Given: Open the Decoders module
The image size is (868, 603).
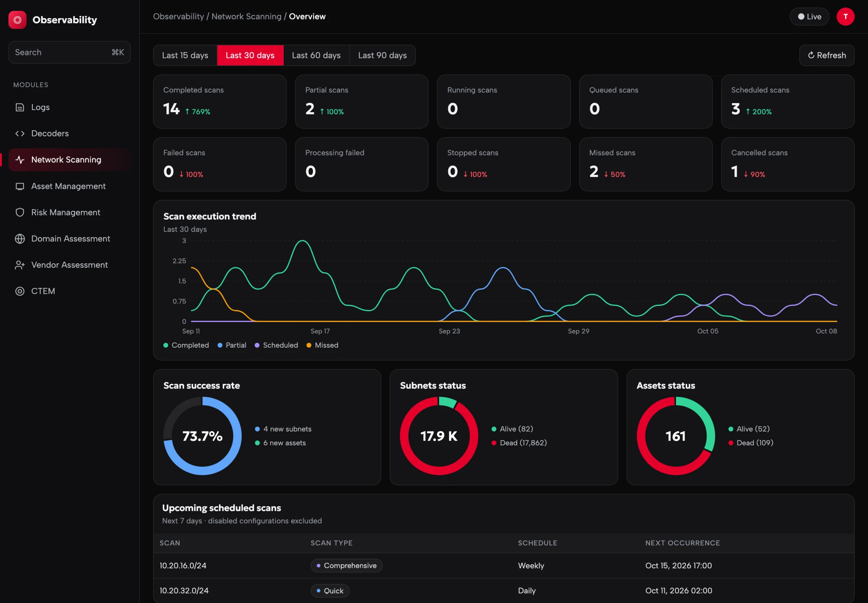Looking at the screenshot, I should (x=69, y=133).
